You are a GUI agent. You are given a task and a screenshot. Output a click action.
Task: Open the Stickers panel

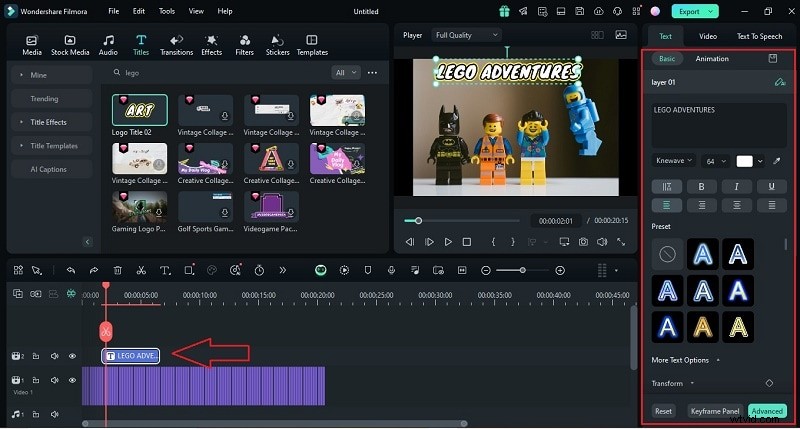coord(278,45)
